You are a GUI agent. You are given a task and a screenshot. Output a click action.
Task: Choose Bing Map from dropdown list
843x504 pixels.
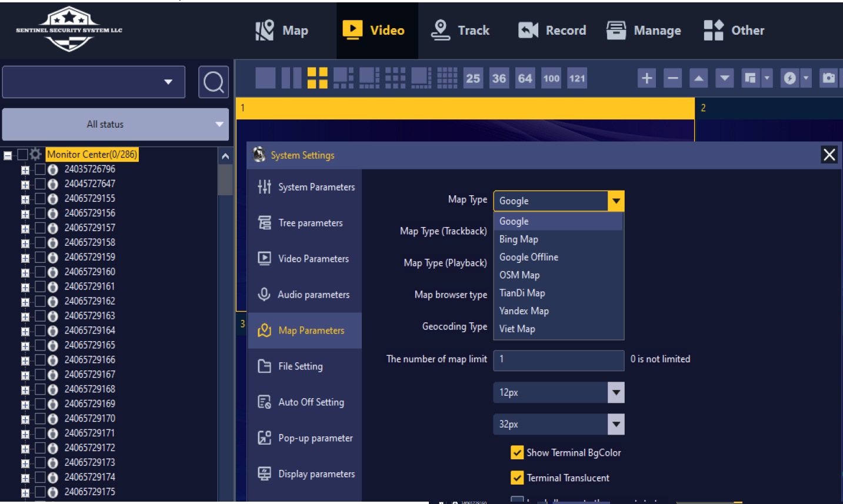(x=519, y=239)
